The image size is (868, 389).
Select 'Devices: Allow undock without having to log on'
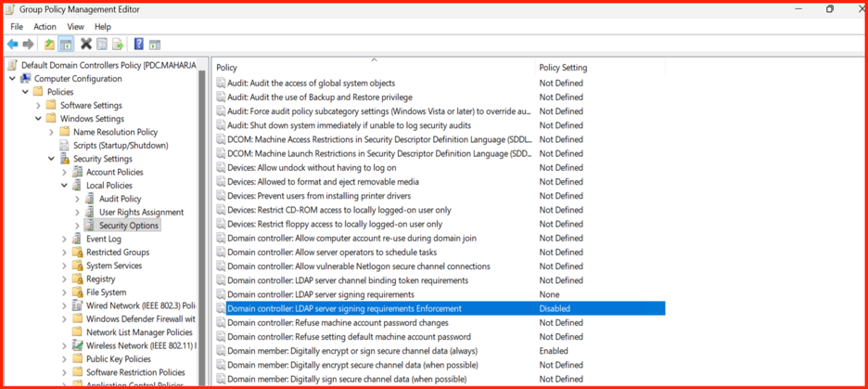312,167
